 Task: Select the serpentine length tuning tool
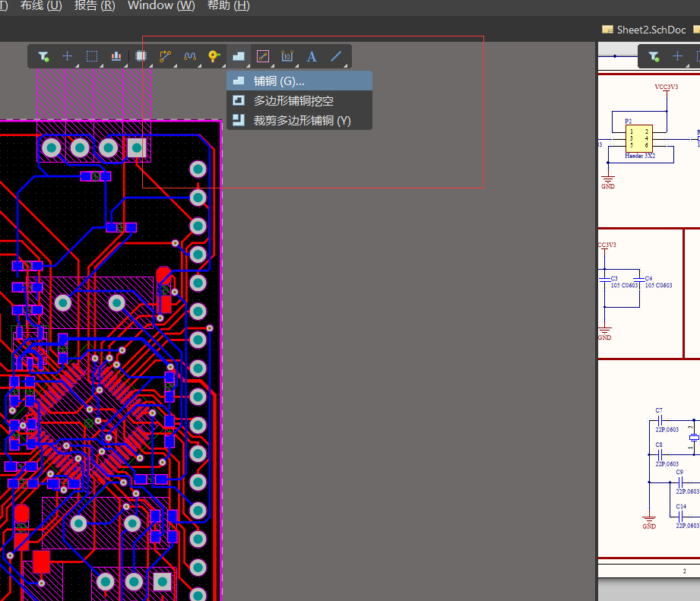[x=190, y=56]
